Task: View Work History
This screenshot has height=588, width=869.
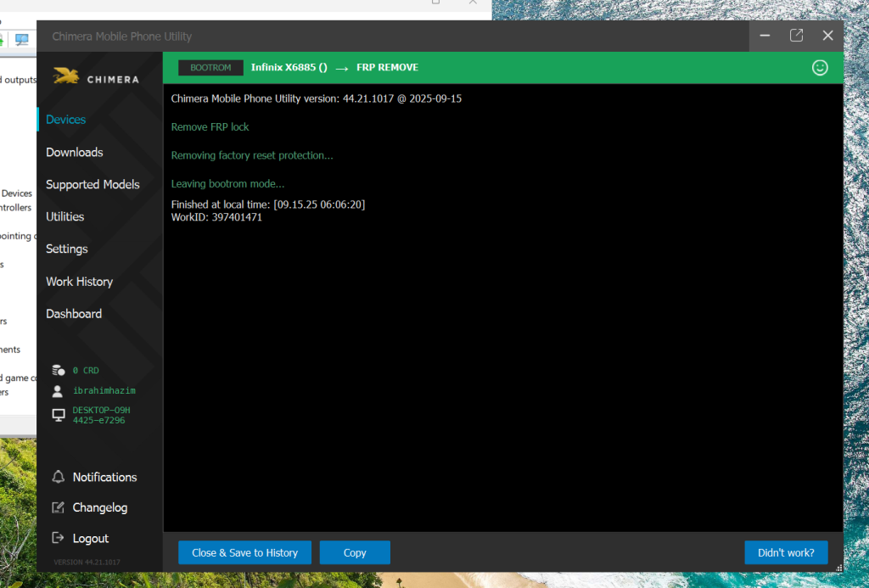Action: tap(79, 282)
